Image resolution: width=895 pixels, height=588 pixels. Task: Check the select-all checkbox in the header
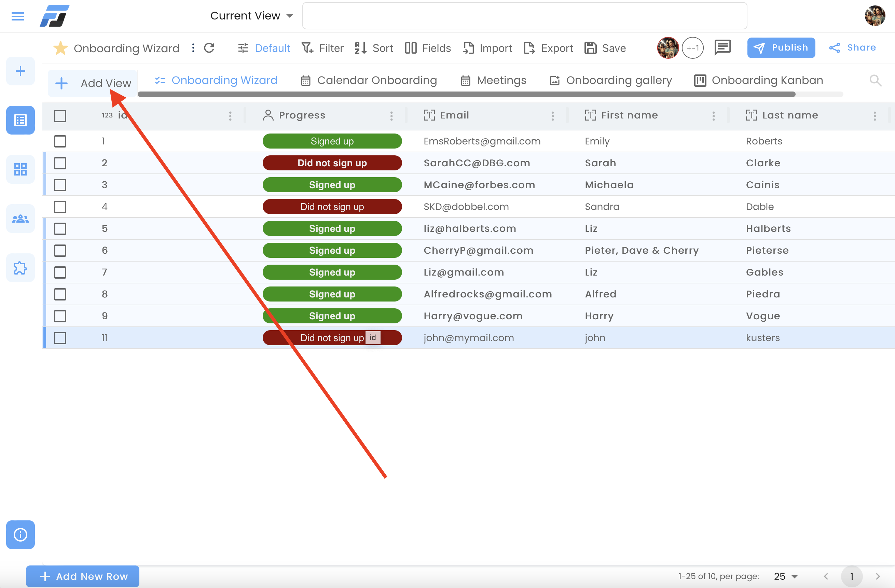pos(60,116)
